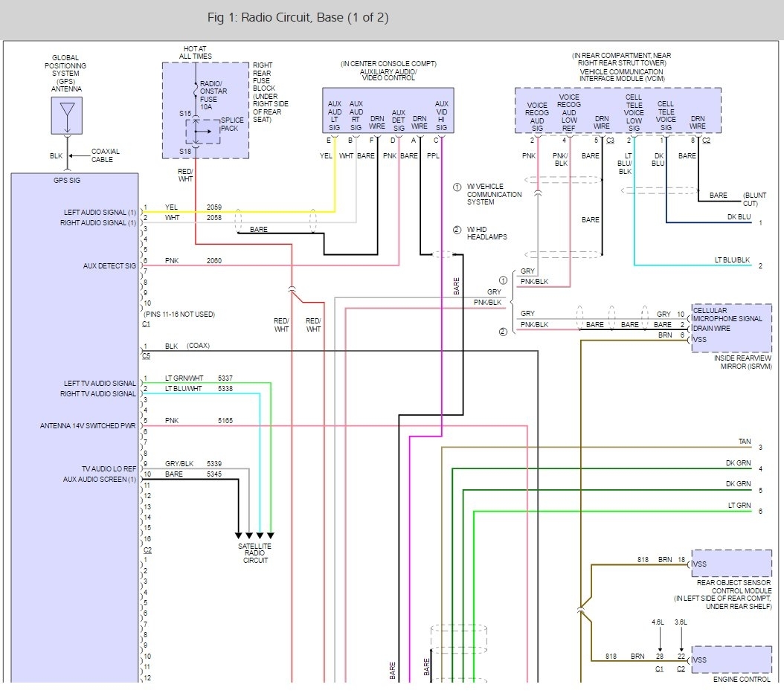Click 'CELL TELE VOICE LOW SIG' terminal label
Viewport: 784px width, 693px height.
coord(634,112)
